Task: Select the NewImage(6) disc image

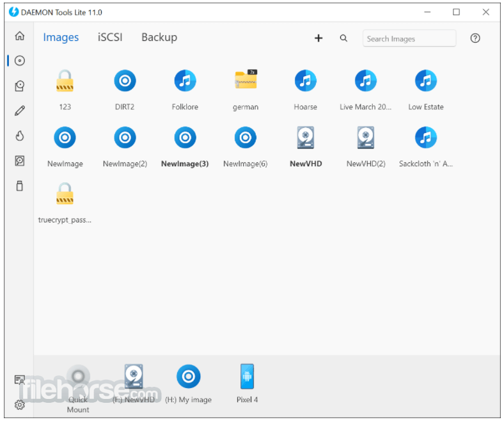Action: tap(246, 147)
